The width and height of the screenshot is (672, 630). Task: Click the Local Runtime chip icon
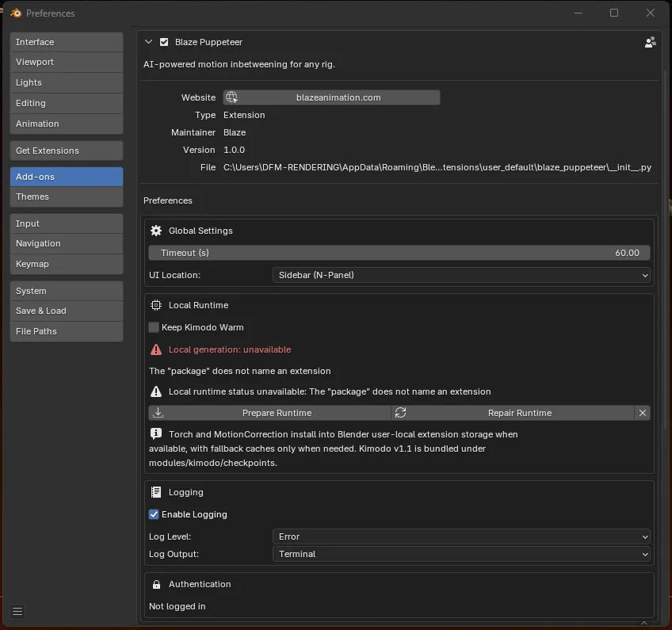pos(156,305)
